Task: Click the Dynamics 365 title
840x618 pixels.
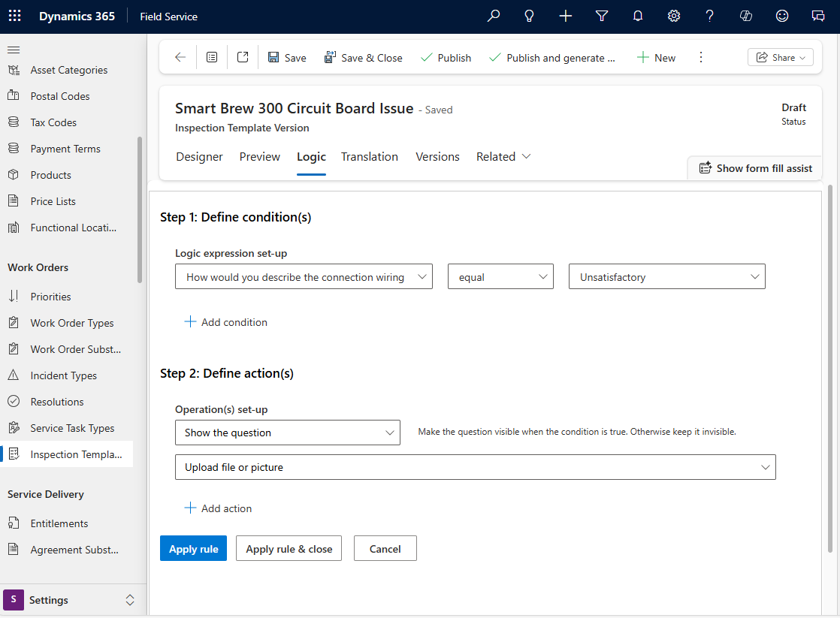Action: click(x=77, y=16)
